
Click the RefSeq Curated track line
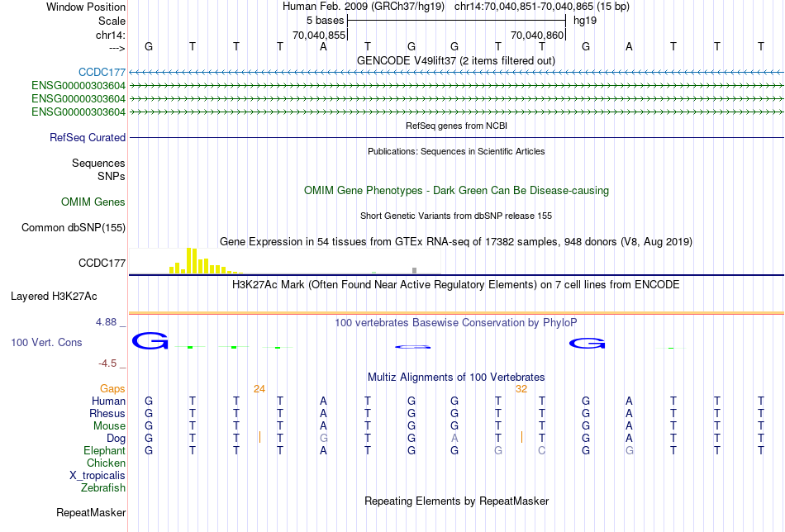pyautogui.click(x=456, y=137)
